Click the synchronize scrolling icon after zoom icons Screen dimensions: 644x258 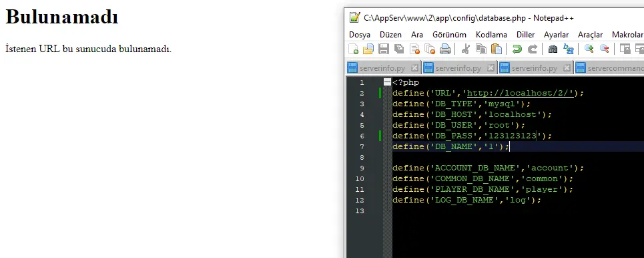point(625,49)
